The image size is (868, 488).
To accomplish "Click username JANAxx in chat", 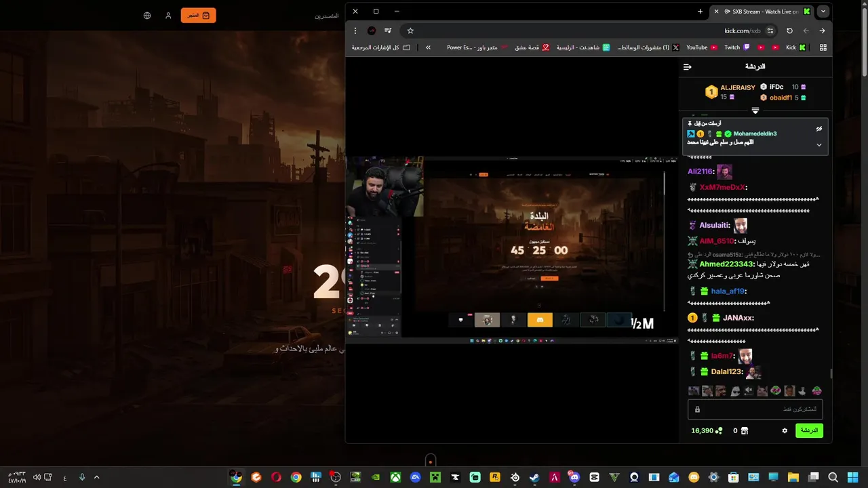I will pyautogui.click(x=738, y=318).
